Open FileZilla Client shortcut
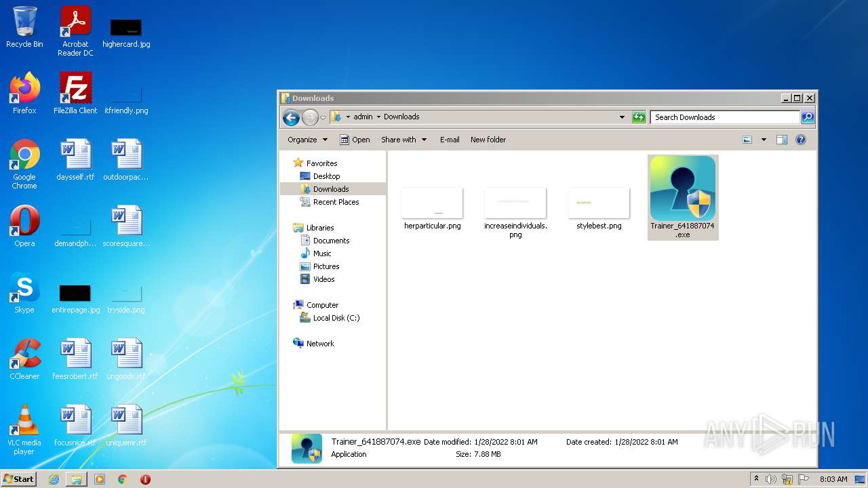Screen dimensions: 868x488 tap(75, 93)
